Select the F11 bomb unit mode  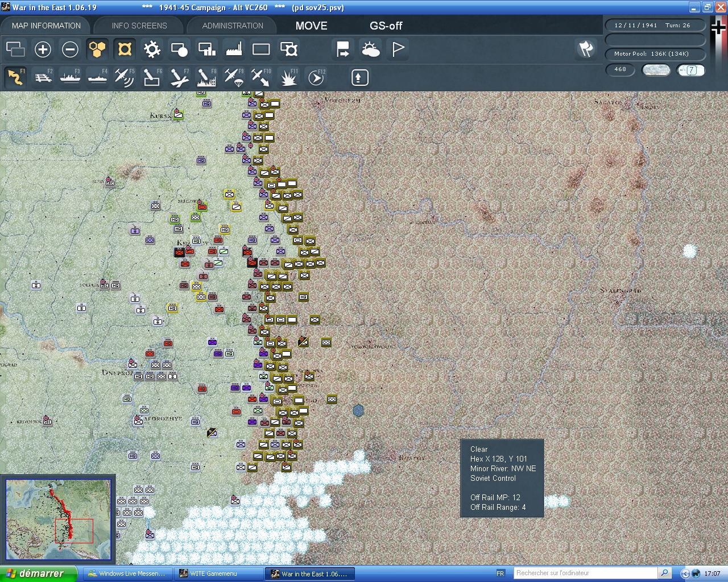click(x=288, y=77)
